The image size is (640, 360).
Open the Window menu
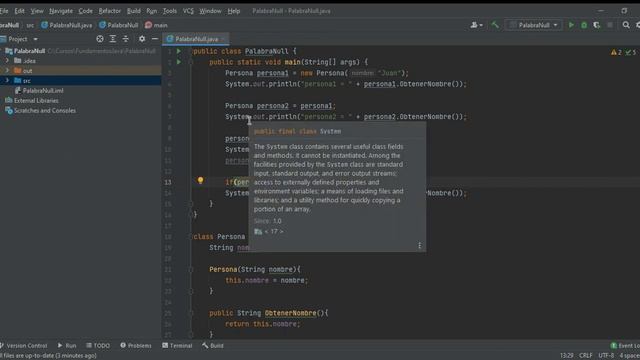(210, 11)
